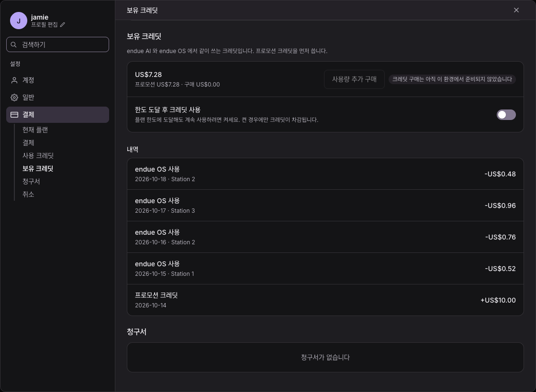Click the 2026-10-18 Station 2 usage row
The height and width of the screenshot is (392, 536).
(325, 174)
